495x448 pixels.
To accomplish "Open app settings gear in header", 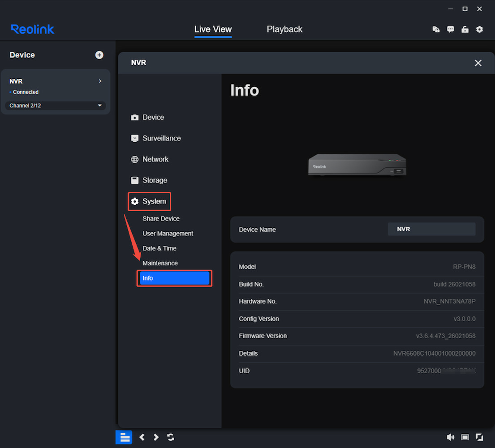I will (x=479, y=30).
